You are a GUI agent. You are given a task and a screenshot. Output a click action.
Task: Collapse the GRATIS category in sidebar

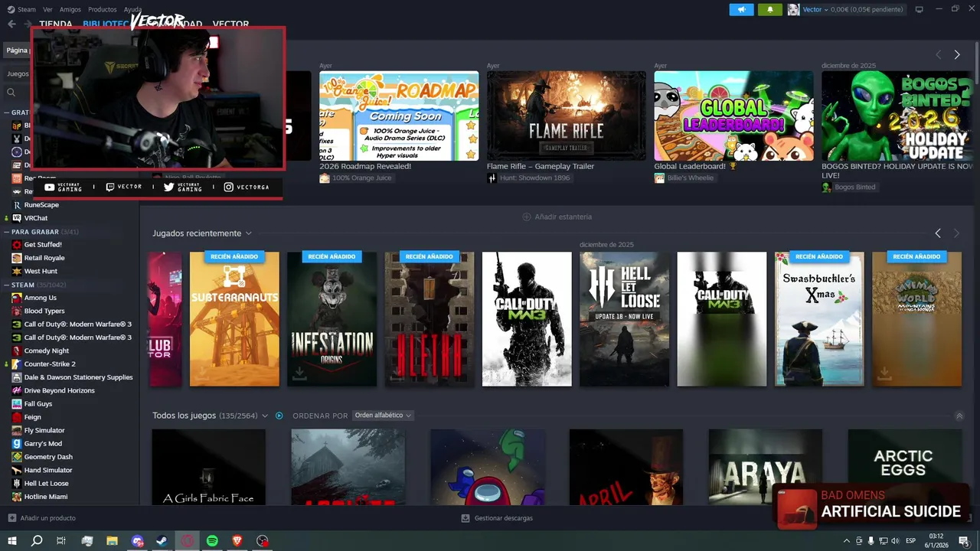pos(6,112)
